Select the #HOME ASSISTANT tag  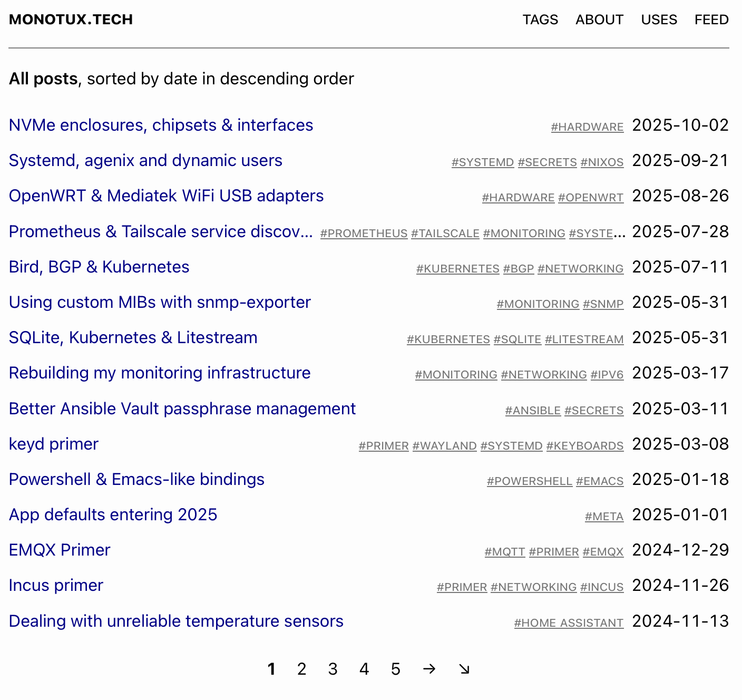(569, 623)
